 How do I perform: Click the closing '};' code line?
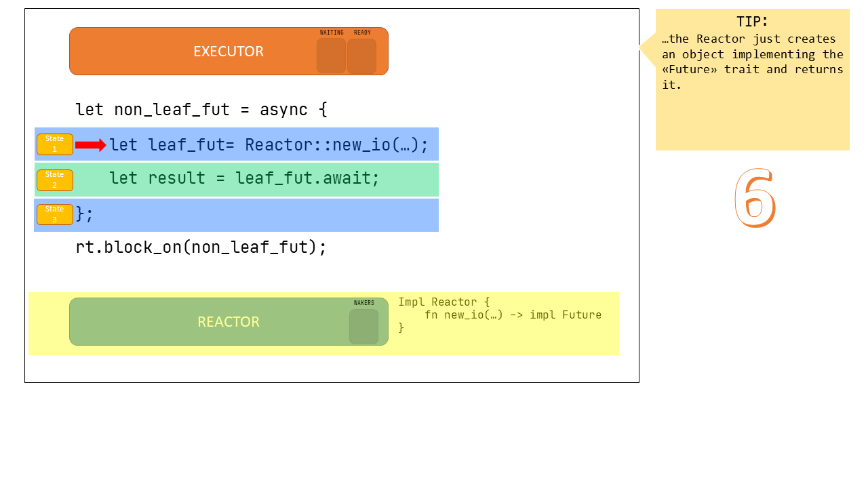[85, 214]
